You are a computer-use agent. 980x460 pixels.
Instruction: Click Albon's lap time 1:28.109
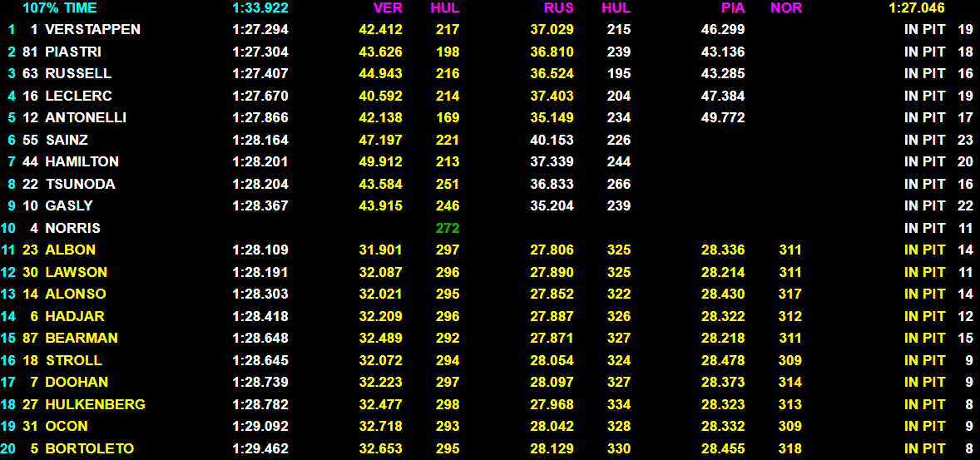260,250
